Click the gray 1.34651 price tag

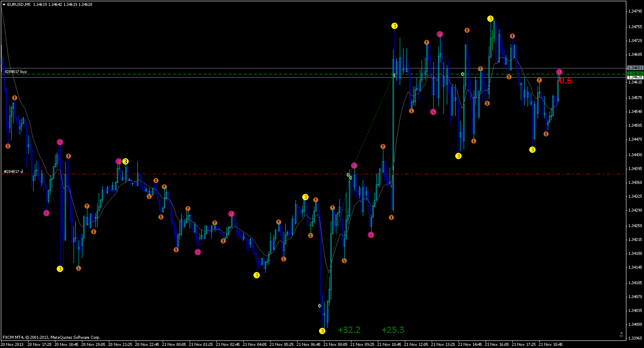[x=635, y=68]
